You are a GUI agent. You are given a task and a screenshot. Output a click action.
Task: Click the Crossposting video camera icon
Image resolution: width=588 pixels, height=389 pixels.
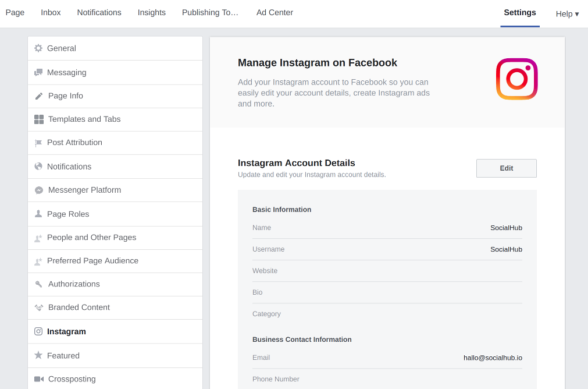(x=39, y=379)
